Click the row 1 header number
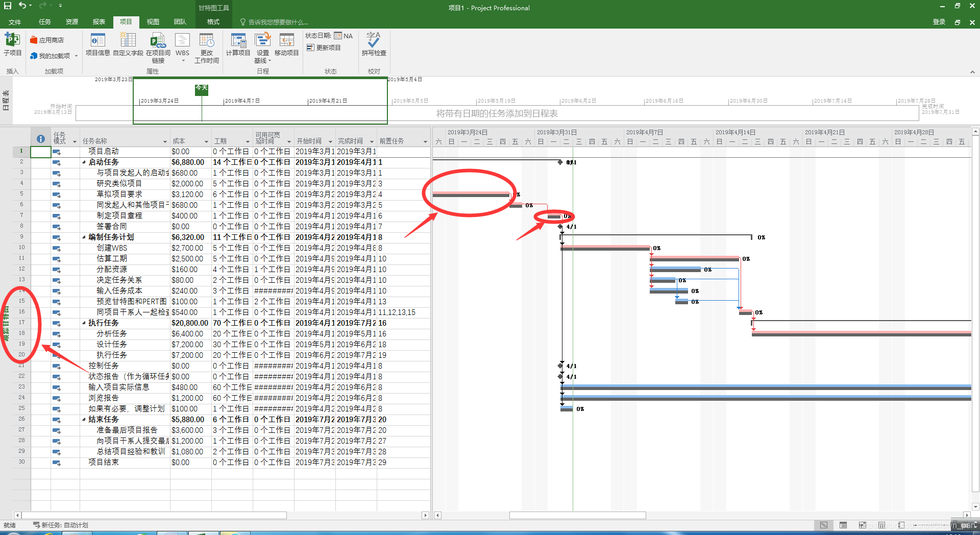 point(21,152)
